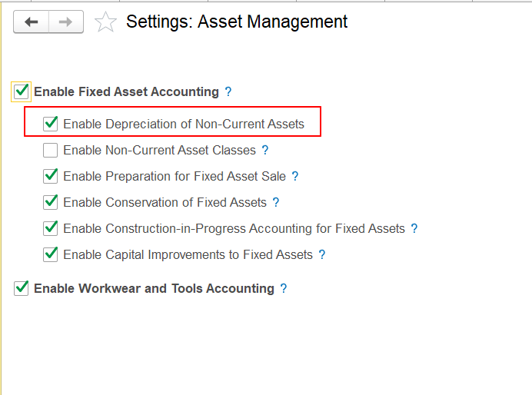The image size is (532, 395).
Task: Enable Non-Current Asset Classes checkbox
Action: [51, 151]
